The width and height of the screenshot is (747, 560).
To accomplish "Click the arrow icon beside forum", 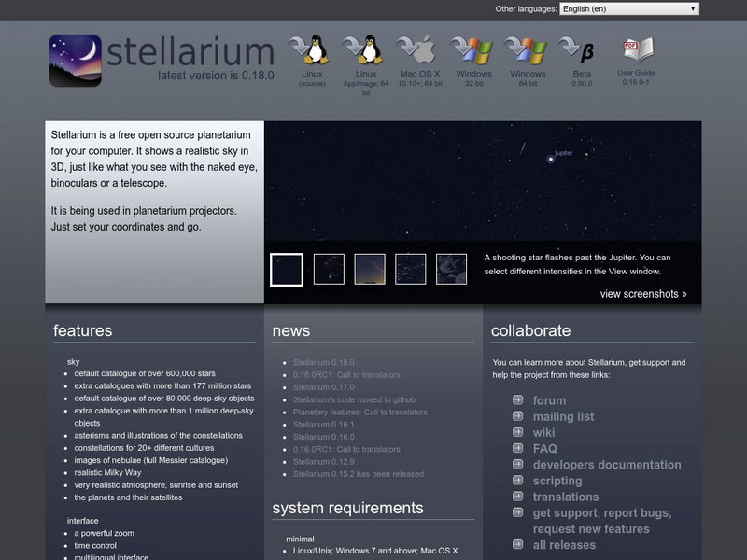I will [517, 400].
